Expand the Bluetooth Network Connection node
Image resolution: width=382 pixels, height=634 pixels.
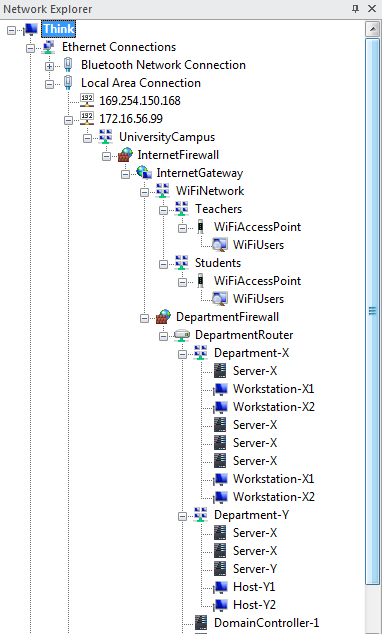point(49,66)
